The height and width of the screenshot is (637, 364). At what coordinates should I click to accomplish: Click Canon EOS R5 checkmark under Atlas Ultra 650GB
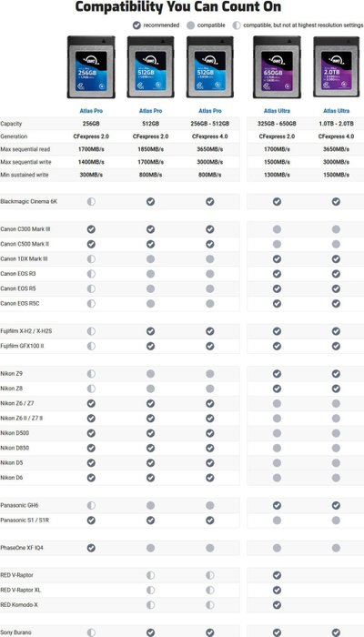[x=277, y=288]
